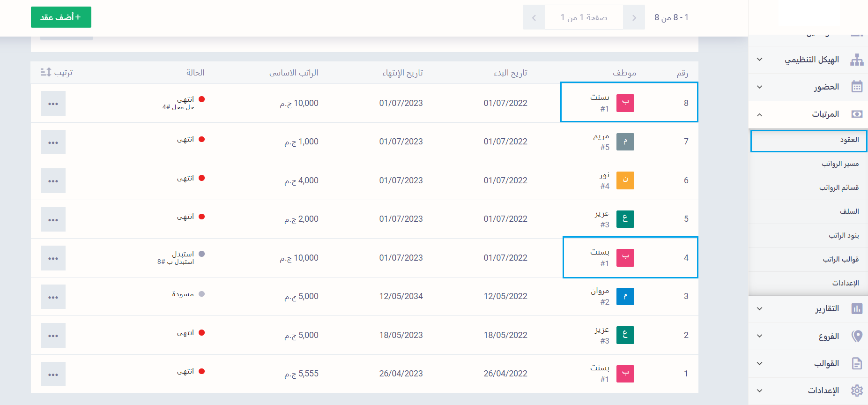Open actions menu for contract number 8
Viewport: 868px width, 405px height.
tap(53, 104)
